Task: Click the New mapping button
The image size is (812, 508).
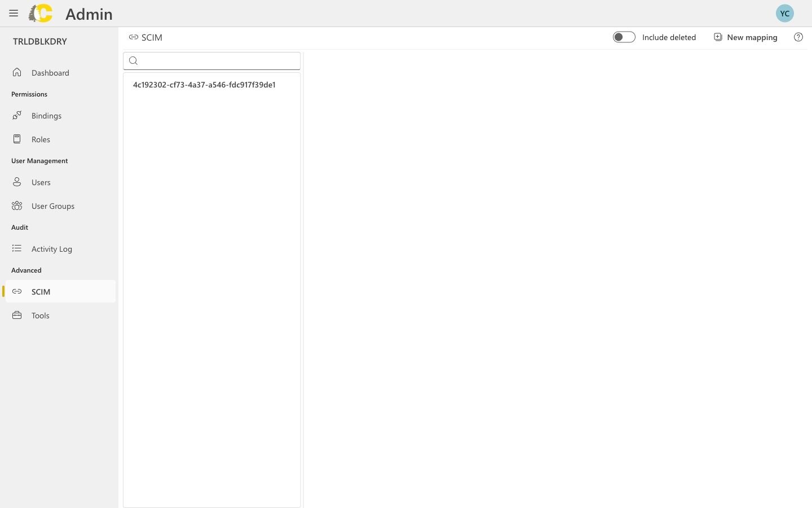Action: pos(745,37)
